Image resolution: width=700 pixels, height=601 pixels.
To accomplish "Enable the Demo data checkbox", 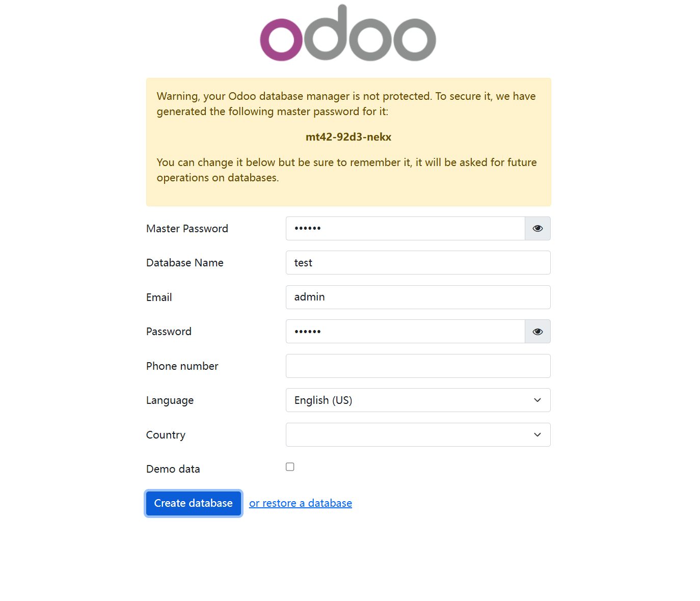I will tap(290, 466).
